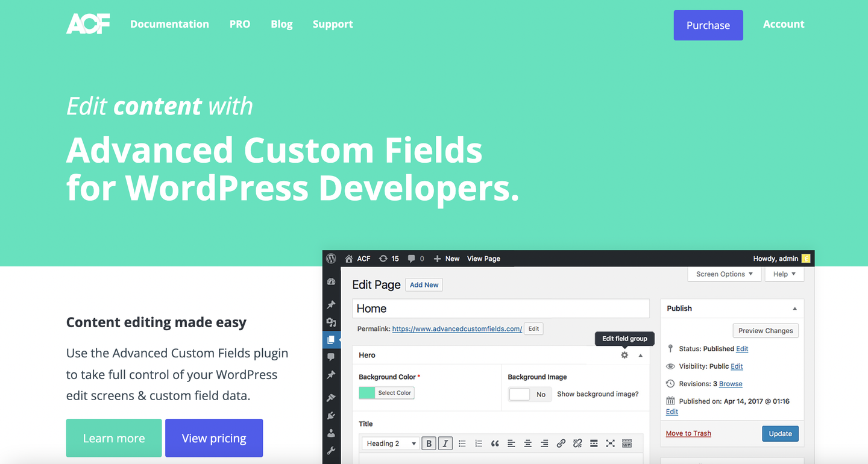
Task: Click the green Background Color swatch
Action: [x=366, y=393]
